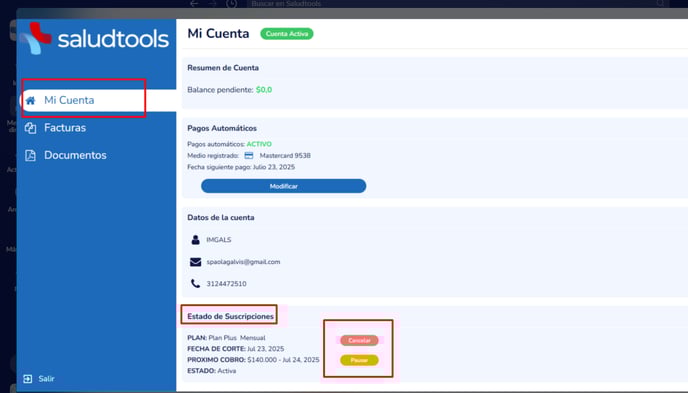
Task: Click the user profile icon beside IMGALS
Action: (196, 239)
